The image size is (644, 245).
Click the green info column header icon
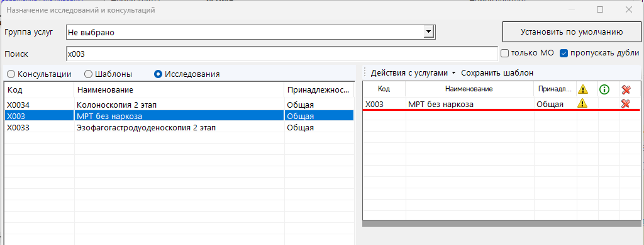point(604,89)
